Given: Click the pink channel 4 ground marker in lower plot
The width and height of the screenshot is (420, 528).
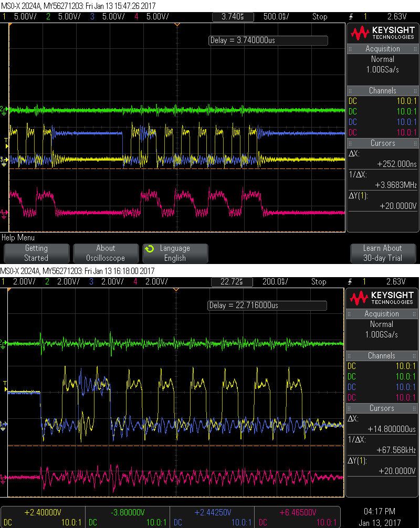Looking at the screenshot, I should [4, 477].
